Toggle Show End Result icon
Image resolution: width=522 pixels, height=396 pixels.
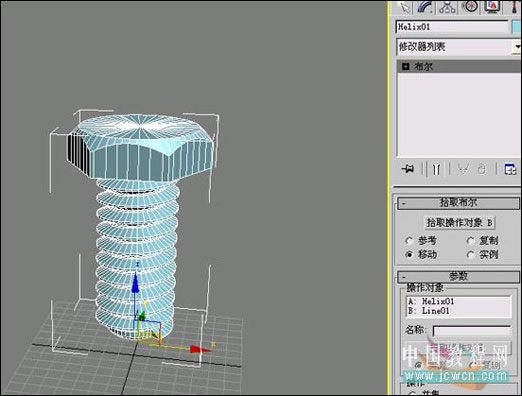coord(436,169)
